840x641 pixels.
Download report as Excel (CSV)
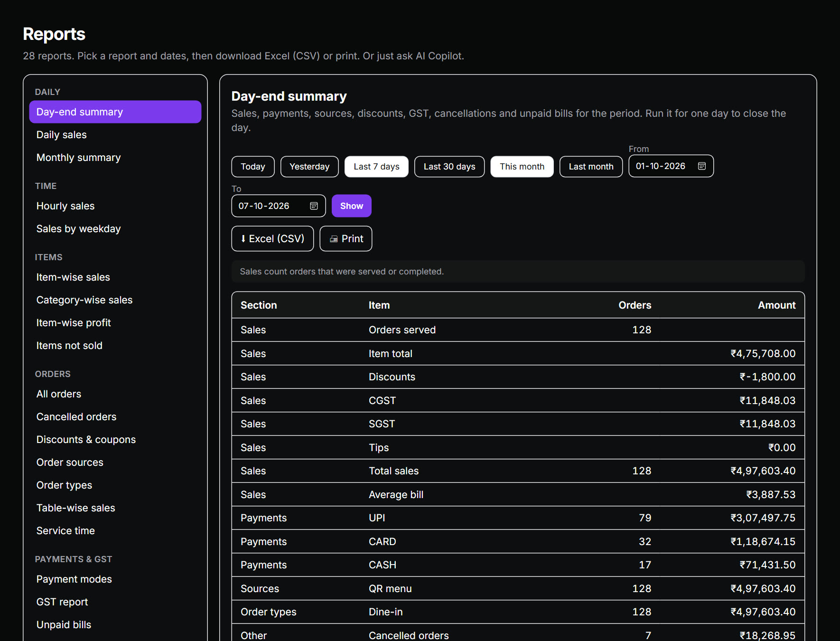tap(272, 239)
